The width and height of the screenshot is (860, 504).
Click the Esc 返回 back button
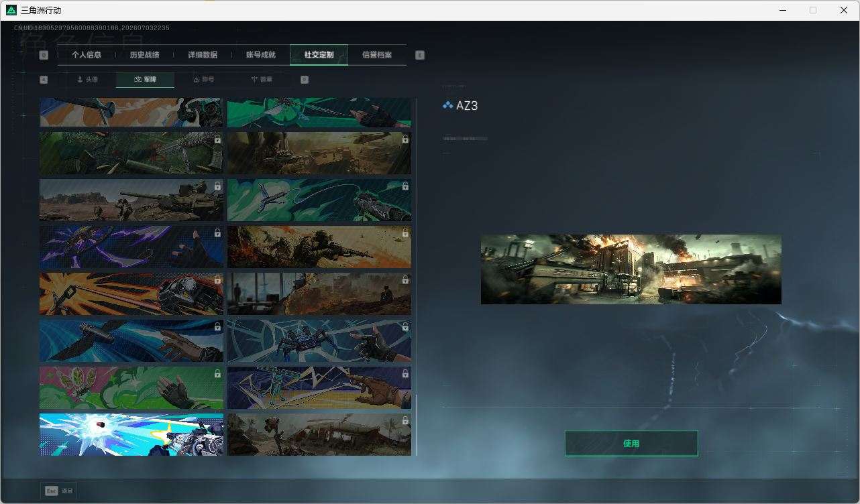[58, 491]
